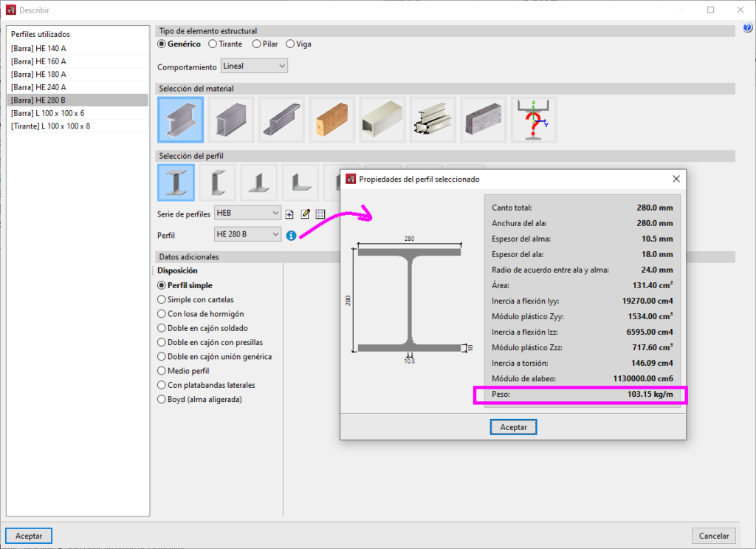
Task: Click the Cancelar button
Action: point(714,536)
